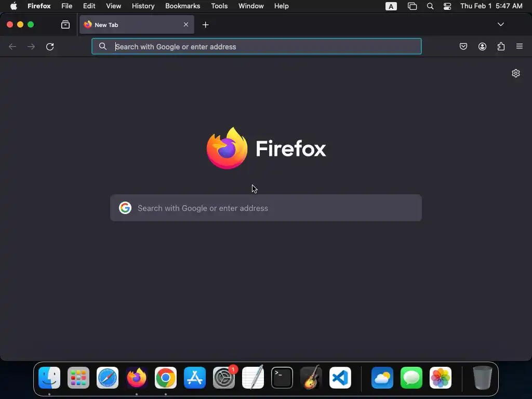Launch Visual Studio Code from Dock
The height and width of the screenshot is (399, 532).
340,378
